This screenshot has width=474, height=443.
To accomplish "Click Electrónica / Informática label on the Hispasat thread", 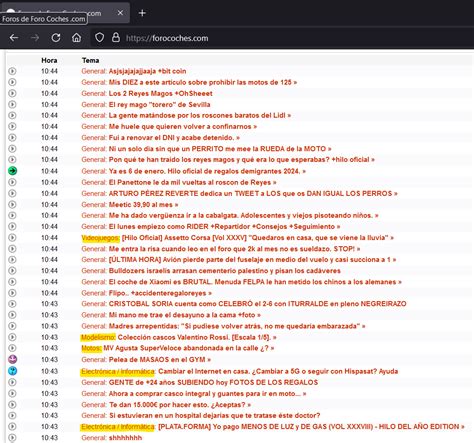I will coord(118,371).
